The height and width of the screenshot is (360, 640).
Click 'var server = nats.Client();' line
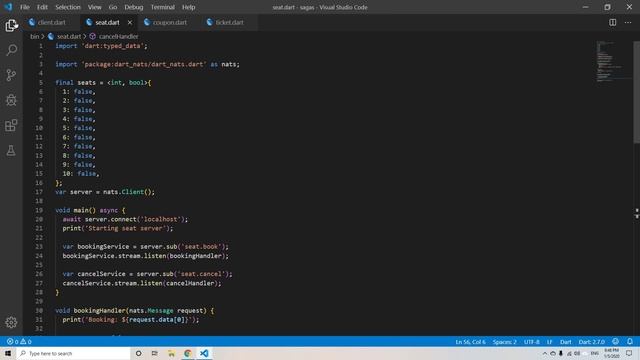coord(105,192)
